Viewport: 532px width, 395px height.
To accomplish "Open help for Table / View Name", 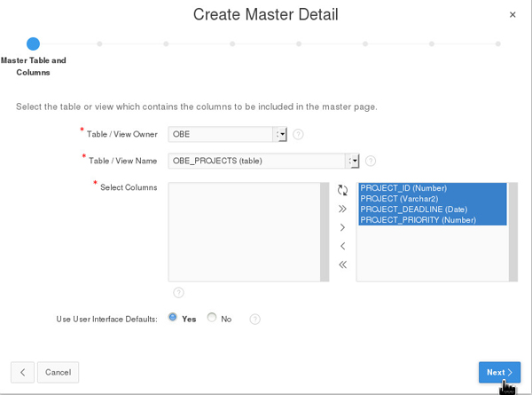I will [x=371, y=162].
